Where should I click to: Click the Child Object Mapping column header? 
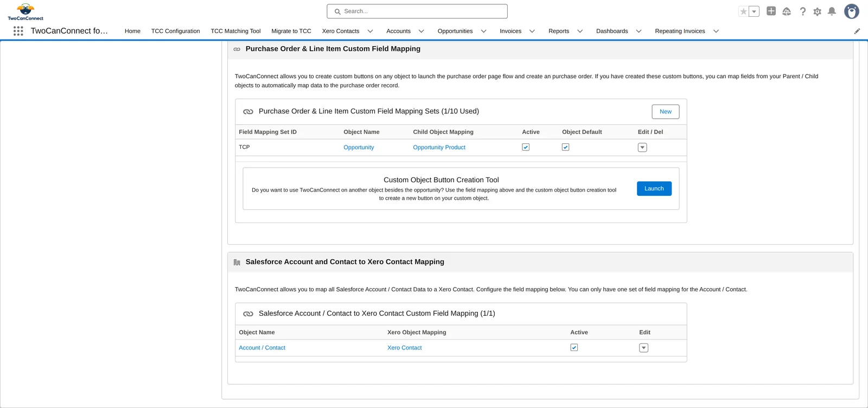pyautogui.click(x=443, y=132)
